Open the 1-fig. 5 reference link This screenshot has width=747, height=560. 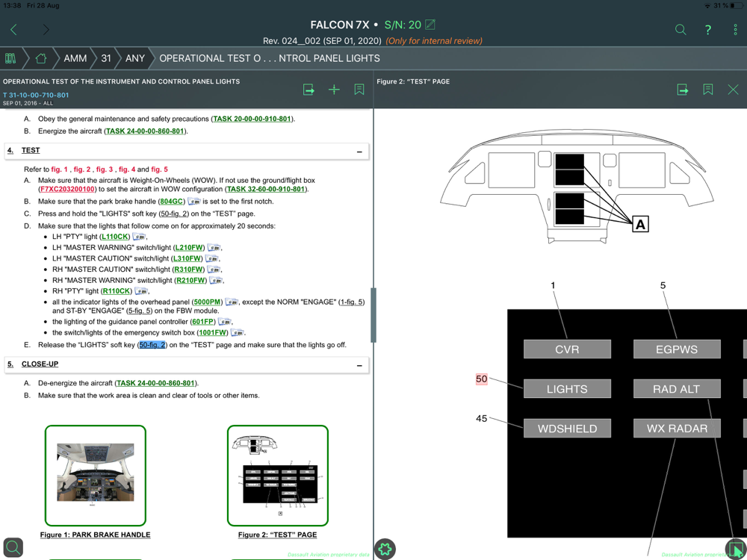point(352,302)
